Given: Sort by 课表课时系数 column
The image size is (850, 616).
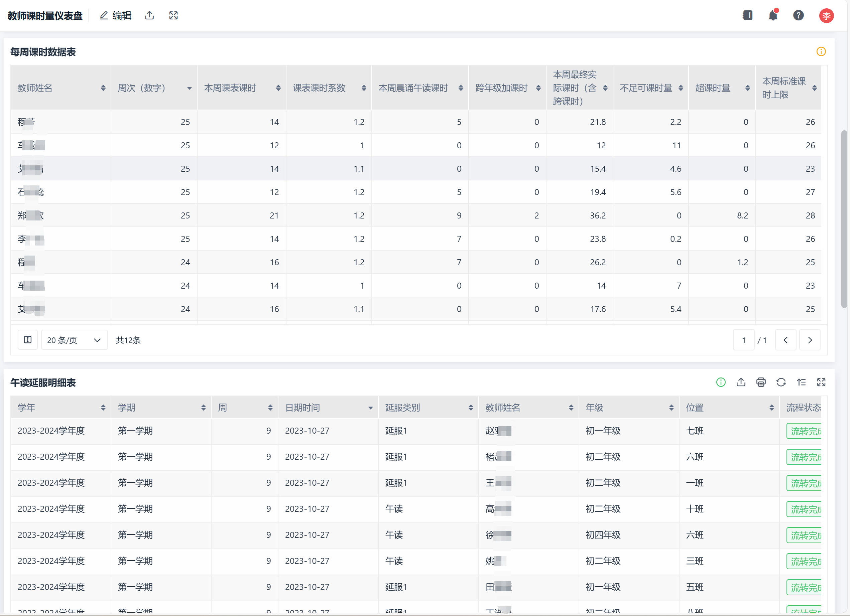Looking at the screenshot, I should [364, 88].
